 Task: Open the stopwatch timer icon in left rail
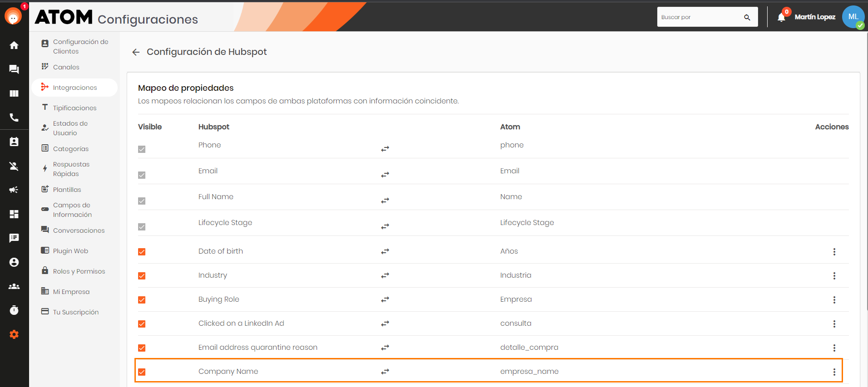coord(14,310)
